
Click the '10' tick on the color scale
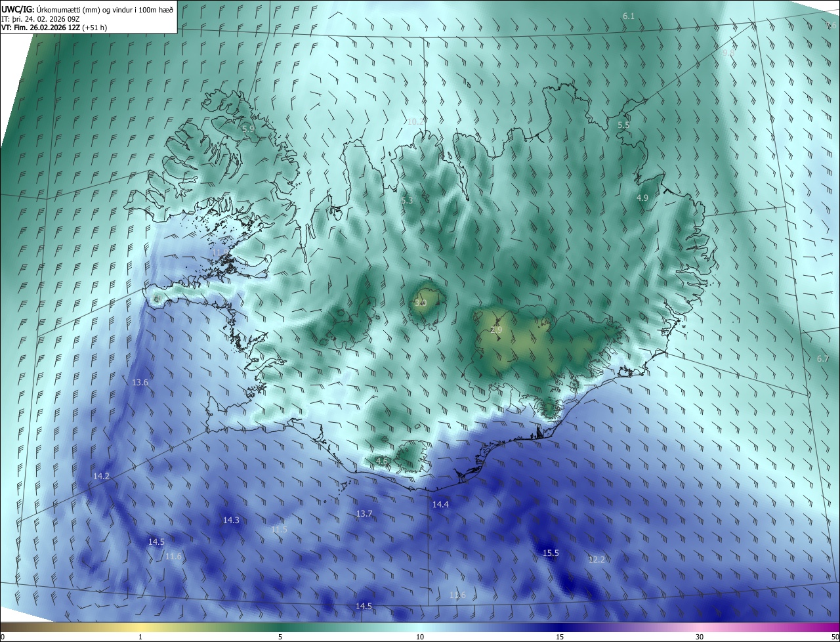420,637
